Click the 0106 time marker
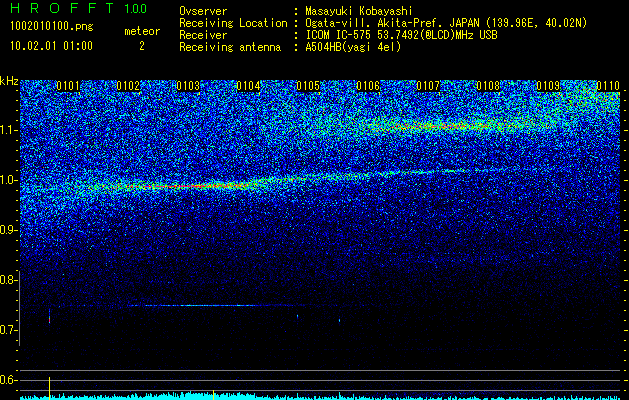 point(368,86)
